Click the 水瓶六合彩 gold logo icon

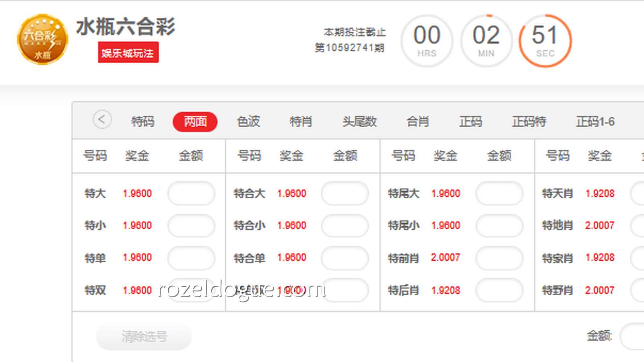click(42, 39)
